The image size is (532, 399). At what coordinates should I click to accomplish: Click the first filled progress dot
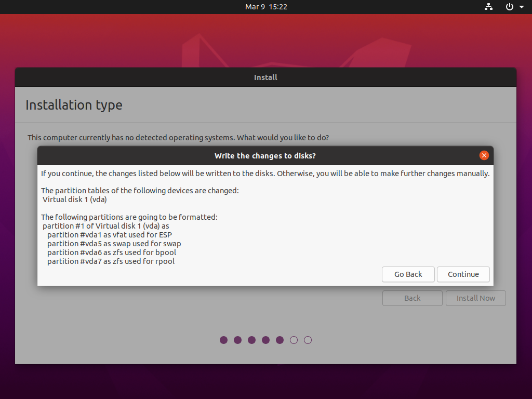[x=223, y=340]
